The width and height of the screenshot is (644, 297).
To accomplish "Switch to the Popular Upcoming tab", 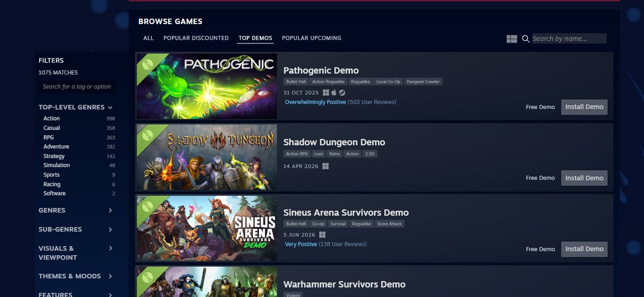I will [x=311, y=38].
